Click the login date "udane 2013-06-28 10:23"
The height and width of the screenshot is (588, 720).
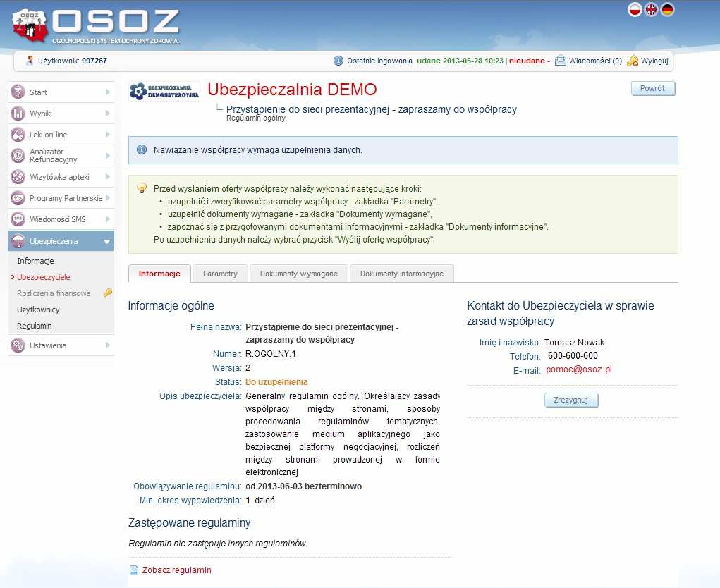pyautogui.click(x=460, y=61)
